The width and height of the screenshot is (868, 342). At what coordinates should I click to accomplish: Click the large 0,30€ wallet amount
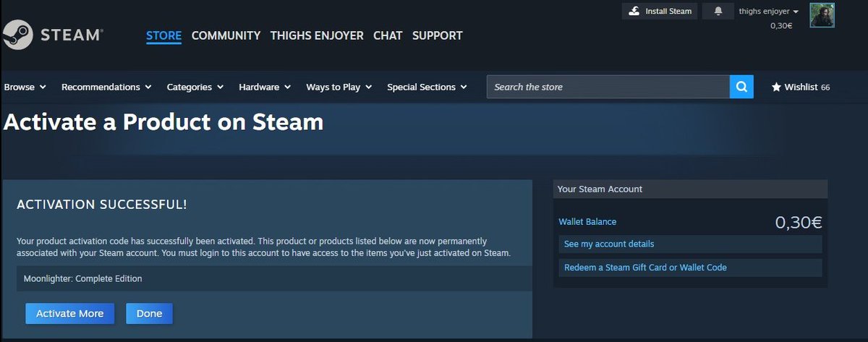pyautogui.click(x=799, y=223)
